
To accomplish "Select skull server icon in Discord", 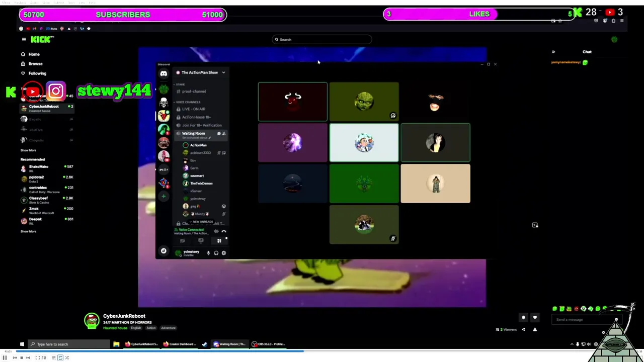I will [x=164, y=103].
